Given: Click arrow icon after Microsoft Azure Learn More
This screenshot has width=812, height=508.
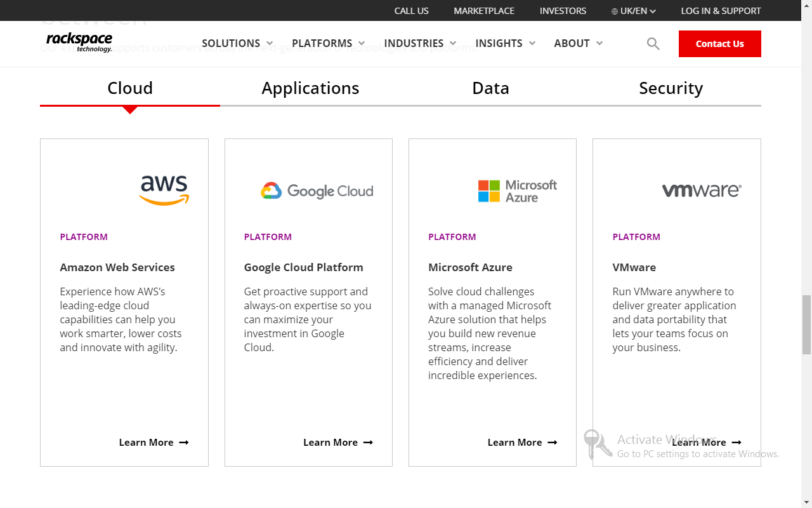Looking at the screenshot, I should click(x=553, y=443).
